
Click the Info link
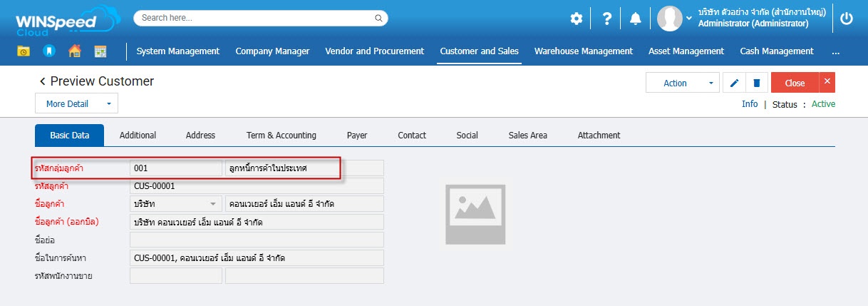click(750, 104)
